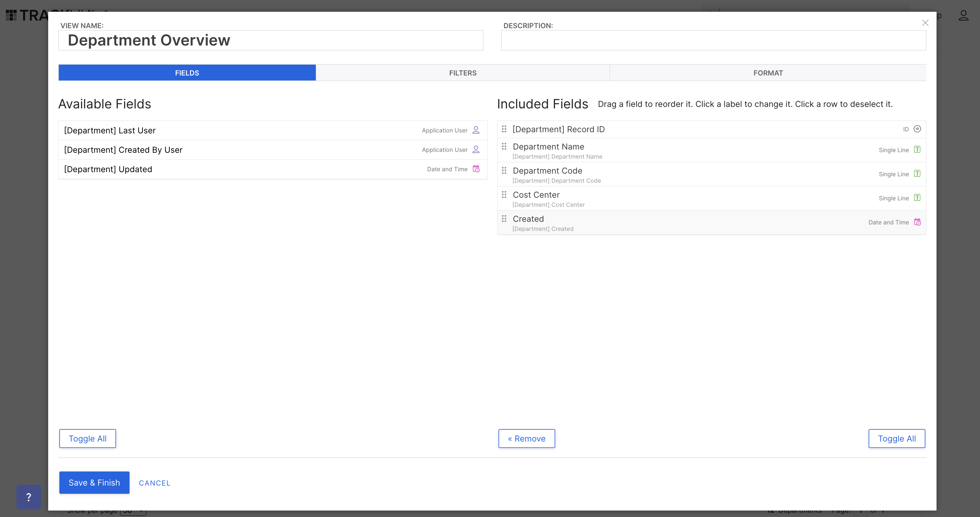Click ID type label on Record ID row

coord(906,129)
